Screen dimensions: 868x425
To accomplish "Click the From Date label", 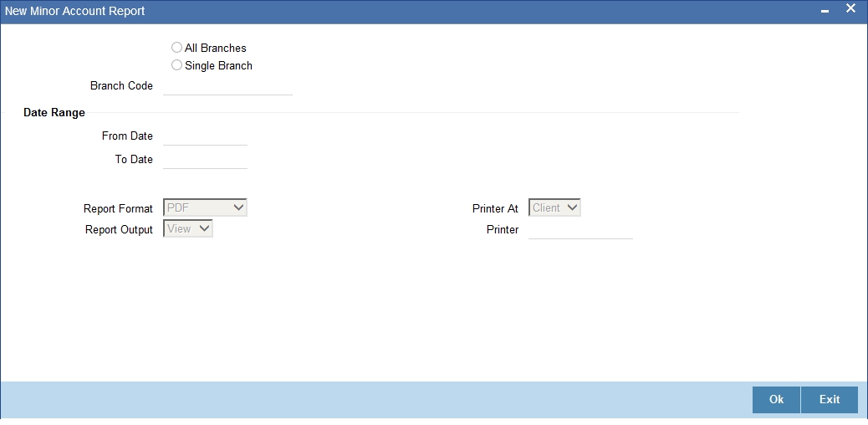I will 127,136.
